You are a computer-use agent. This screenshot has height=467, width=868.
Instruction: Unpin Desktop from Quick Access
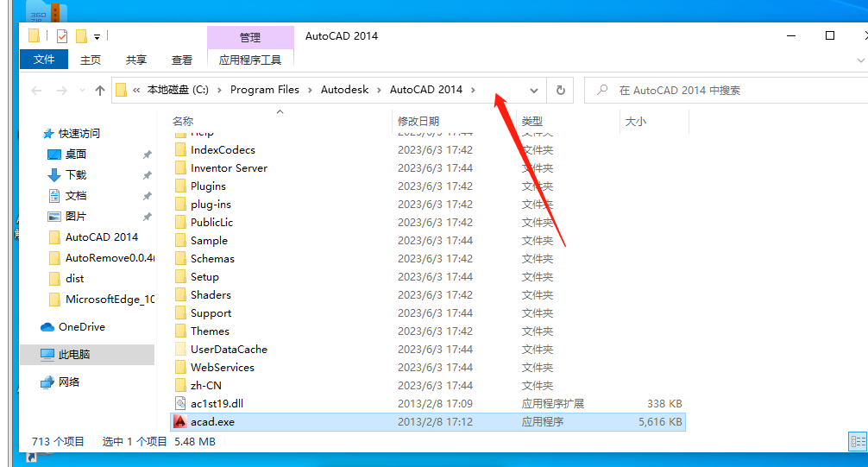(x=147, y=155)
